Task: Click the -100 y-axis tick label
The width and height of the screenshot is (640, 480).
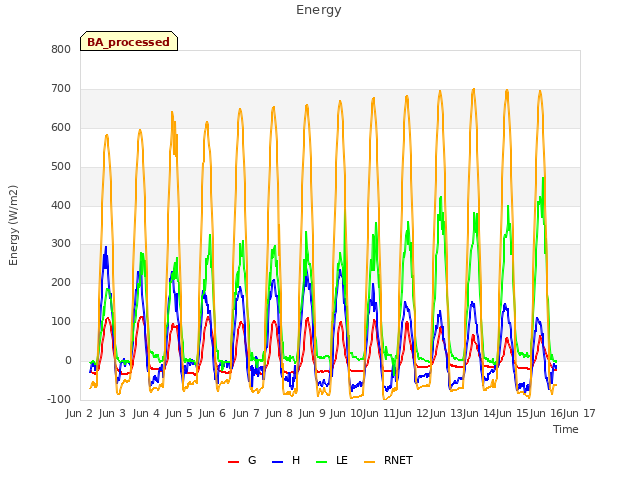Action: 59,399
